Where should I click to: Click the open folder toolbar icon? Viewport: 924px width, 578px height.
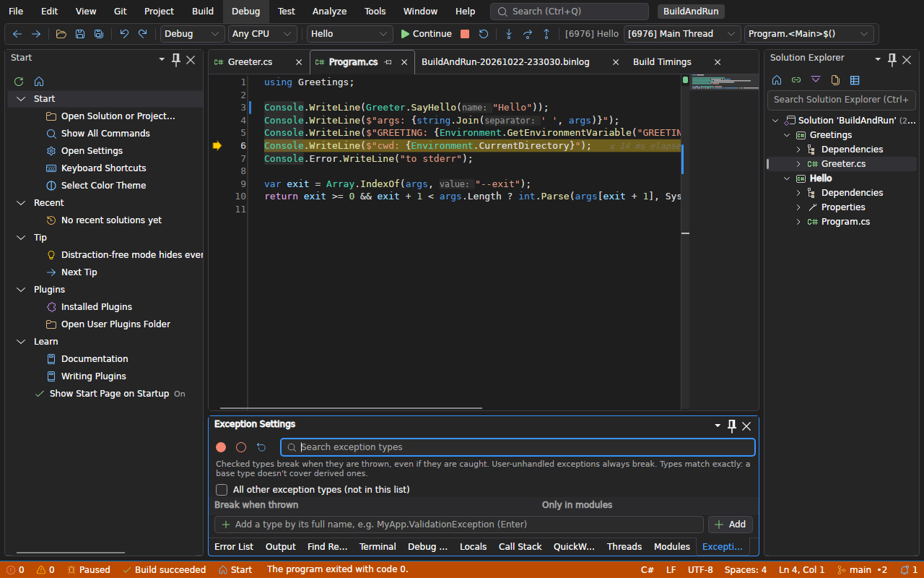[61, 34]
